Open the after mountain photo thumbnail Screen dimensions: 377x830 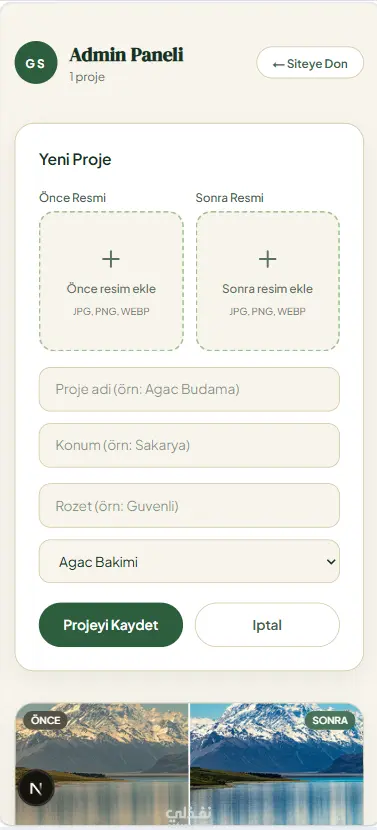pos(277,764)
